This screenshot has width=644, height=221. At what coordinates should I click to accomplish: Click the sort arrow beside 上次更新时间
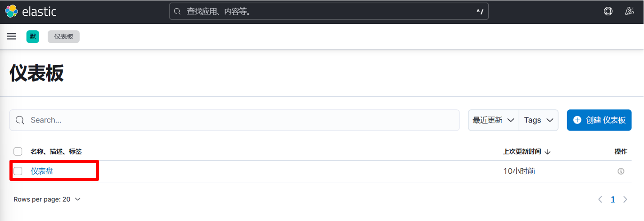coord(548,152)
